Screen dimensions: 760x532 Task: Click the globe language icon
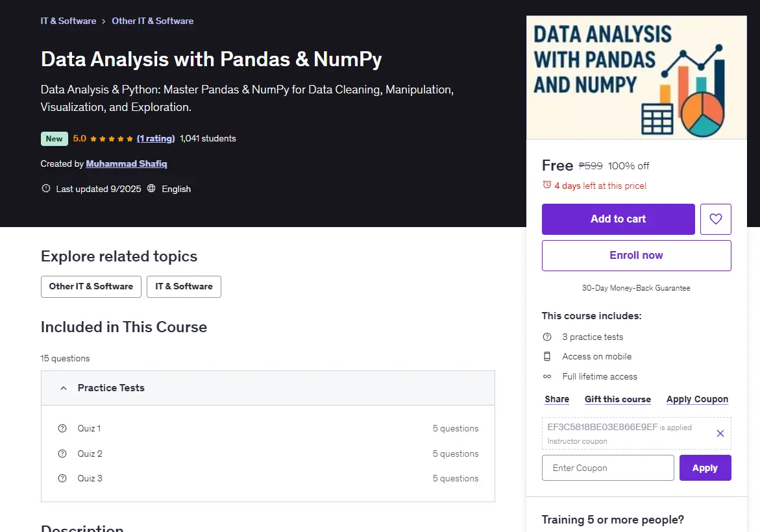(151, 188)
